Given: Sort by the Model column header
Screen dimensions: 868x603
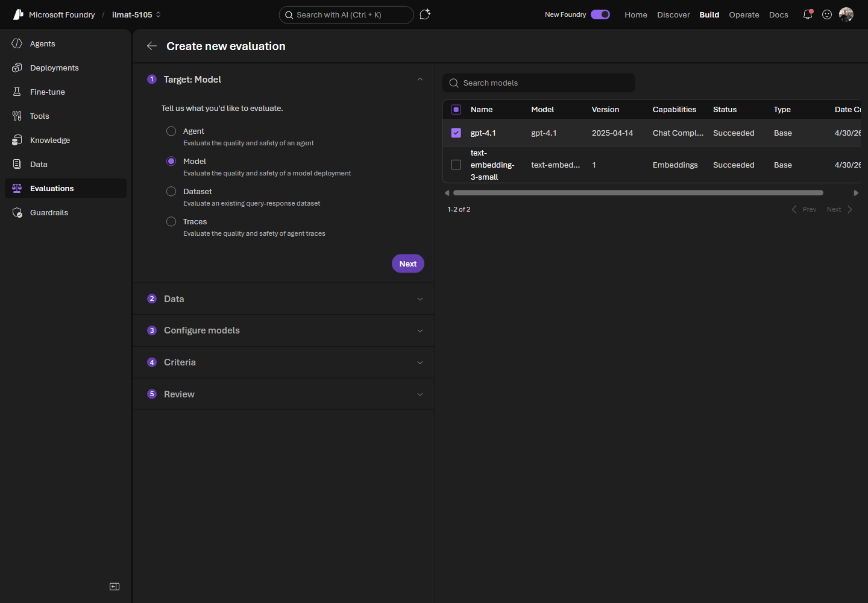Looking at the screenshot, I should pos(542,110).
